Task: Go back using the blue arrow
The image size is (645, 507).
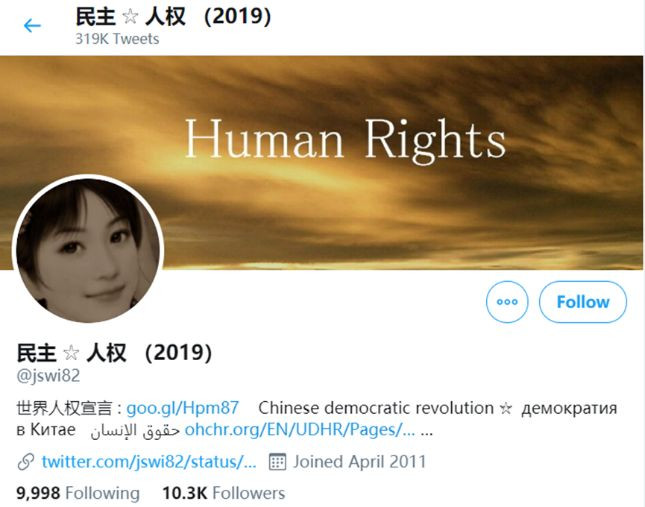Action: click(32, 25)
